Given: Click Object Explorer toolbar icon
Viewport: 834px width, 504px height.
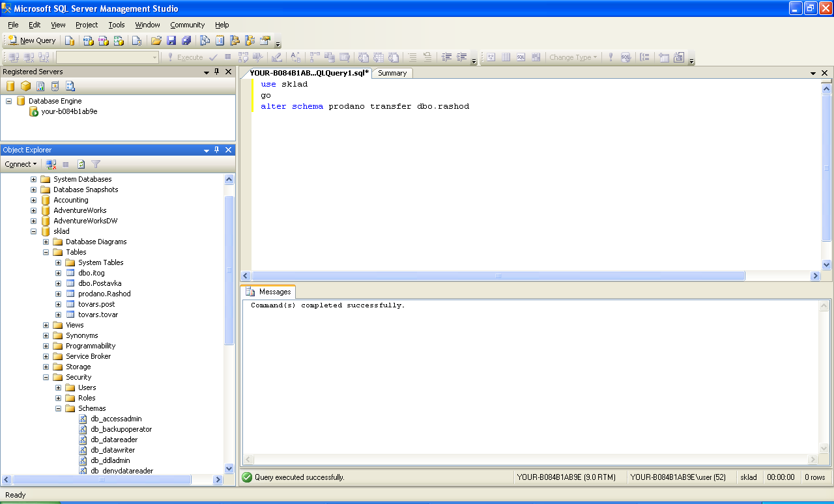Looking at the screenshot, I should 235,40.
